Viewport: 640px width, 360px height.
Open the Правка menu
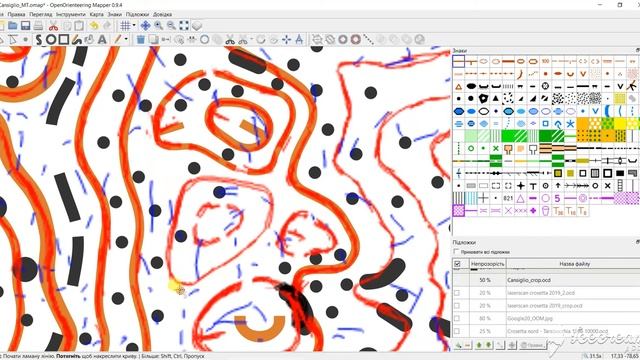click(16, 14)
